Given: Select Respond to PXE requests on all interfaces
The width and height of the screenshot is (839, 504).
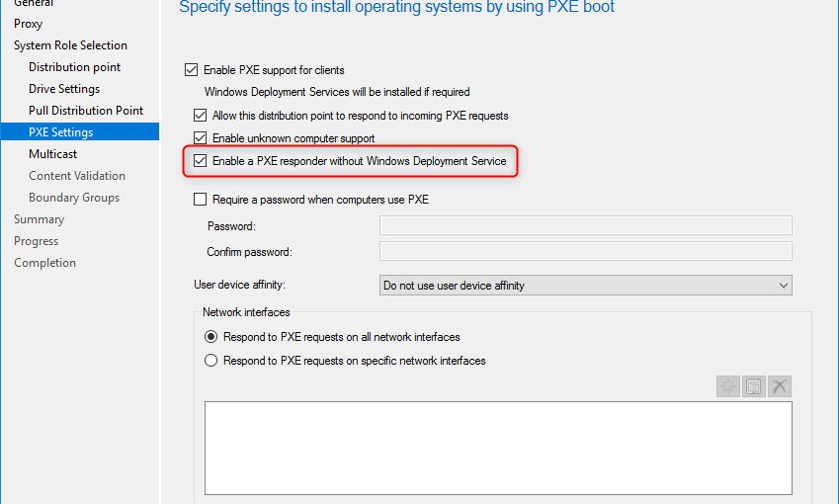Looking at the screenshot, I should tap(210, 337).
